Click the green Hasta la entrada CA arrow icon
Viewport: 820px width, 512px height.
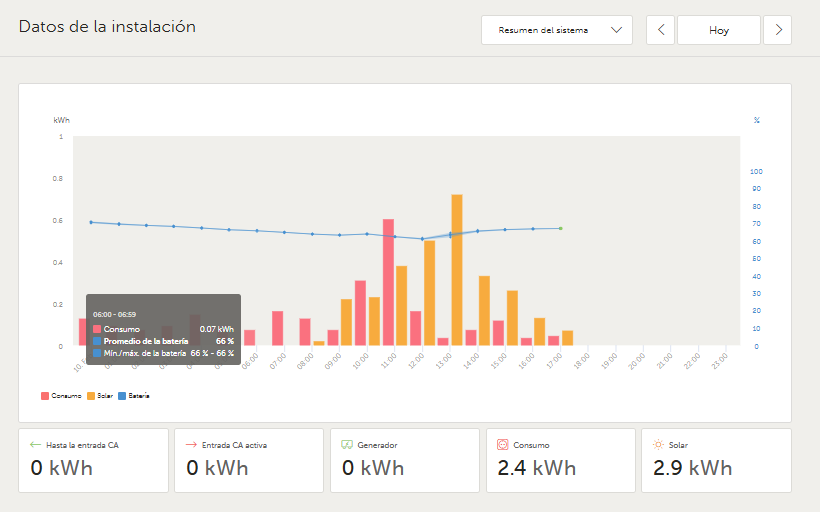click(x=35, y=445)
